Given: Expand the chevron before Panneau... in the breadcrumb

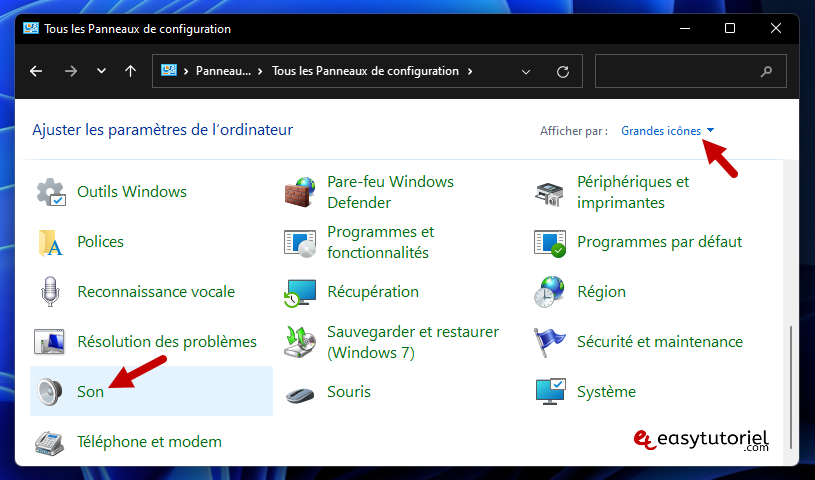Looking at the screenshot, I should pos(186,71).
